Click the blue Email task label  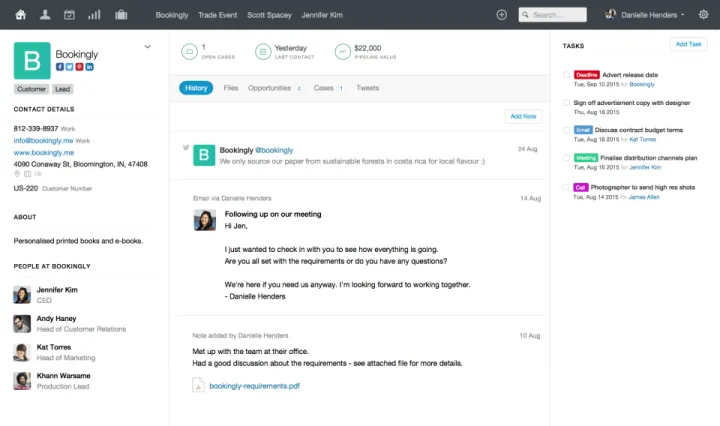(583, 130)
